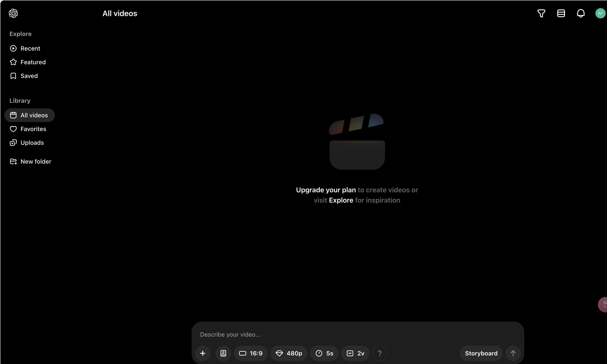Open the filter funnel icon
The width and height of the screenshot is (607, 364).
click(x=541, y=13)
